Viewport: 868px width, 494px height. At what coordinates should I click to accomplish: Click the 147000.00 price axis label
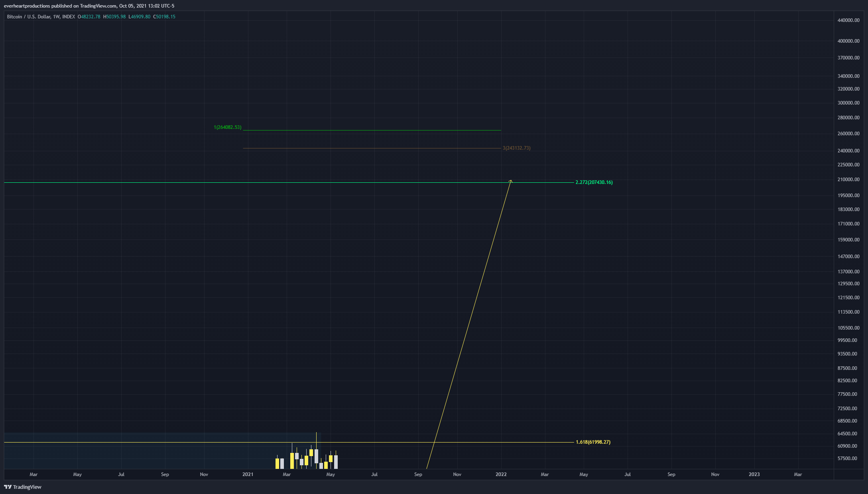(848, 257)
